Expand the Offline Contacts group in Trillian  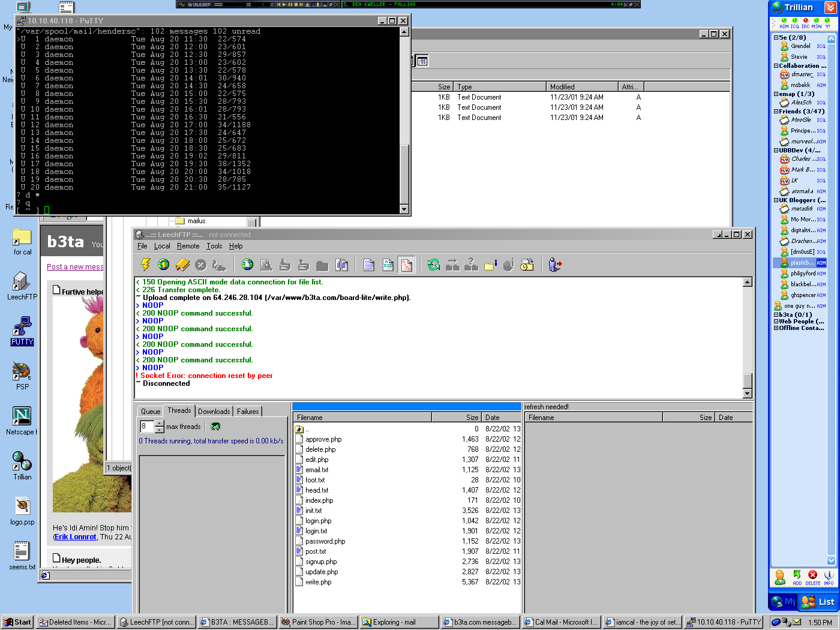(x=776, y=328)
